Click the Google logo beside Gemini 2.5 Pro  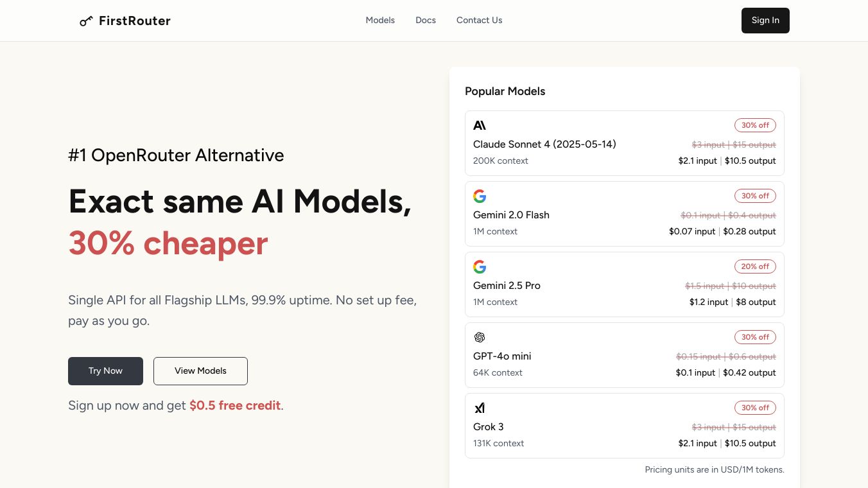coord(480,266)
